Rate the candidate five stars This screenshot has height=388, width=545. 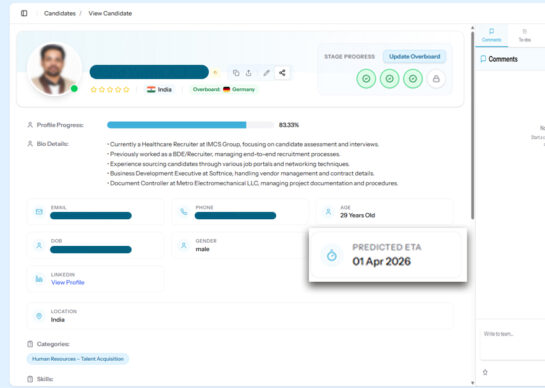[x=126, y=89]
